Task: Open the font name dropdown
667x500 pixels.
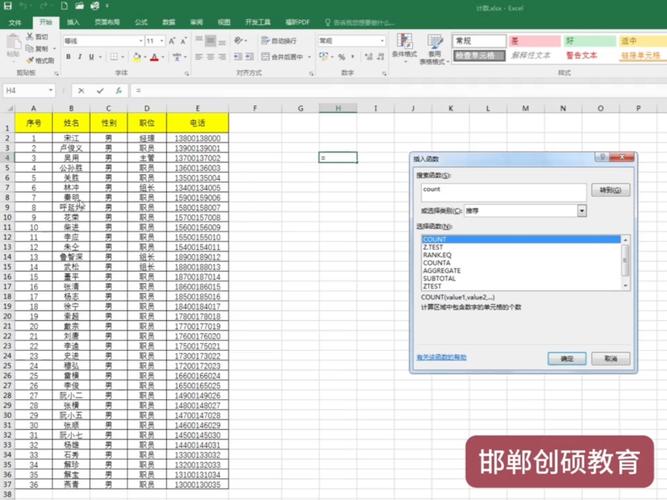Action: click(141, 41)
